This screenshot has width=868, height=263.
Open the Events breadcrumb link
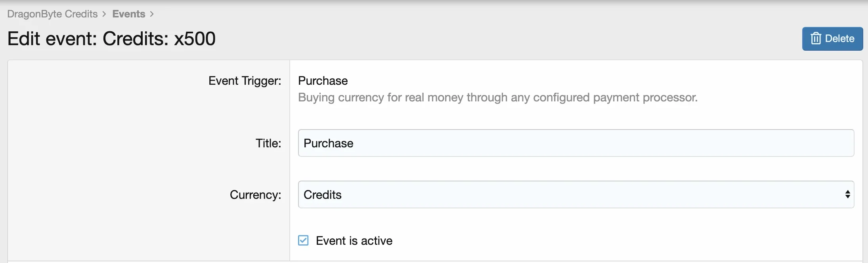pyautogui.click(x=129, y=14)
